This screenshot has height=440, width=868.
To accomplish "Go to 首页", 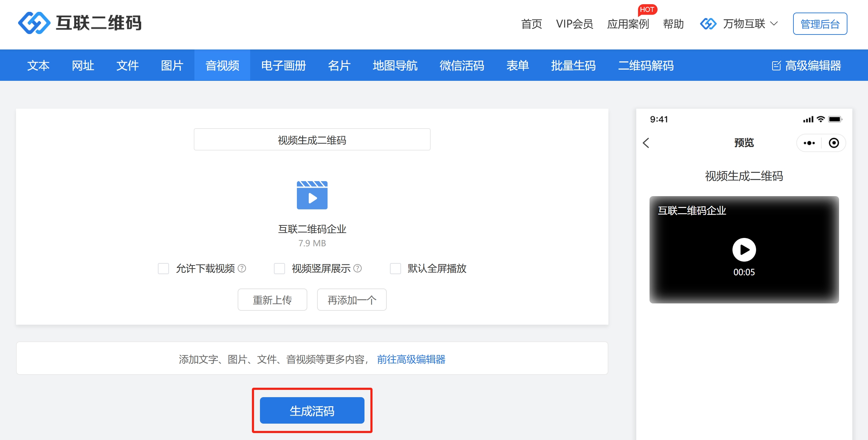I will (x=532, y=24).
